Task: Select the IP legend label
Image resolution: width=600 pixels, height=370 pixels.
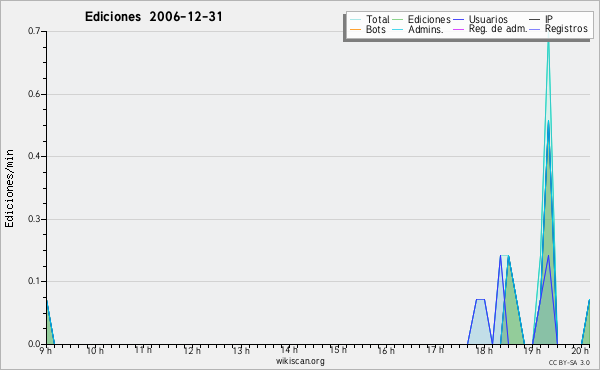Action: (x=549, y=19)
